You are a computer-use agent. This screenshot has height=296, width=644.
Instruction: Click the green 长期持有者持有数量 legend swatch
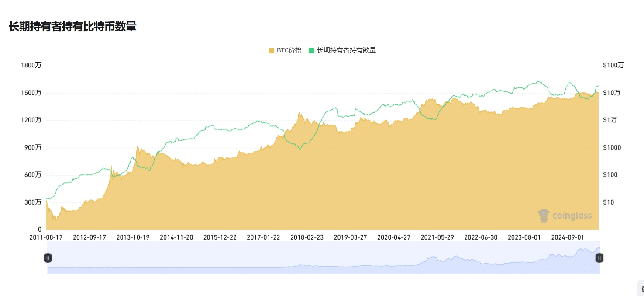pyautogui.click(x=311, y=50)
